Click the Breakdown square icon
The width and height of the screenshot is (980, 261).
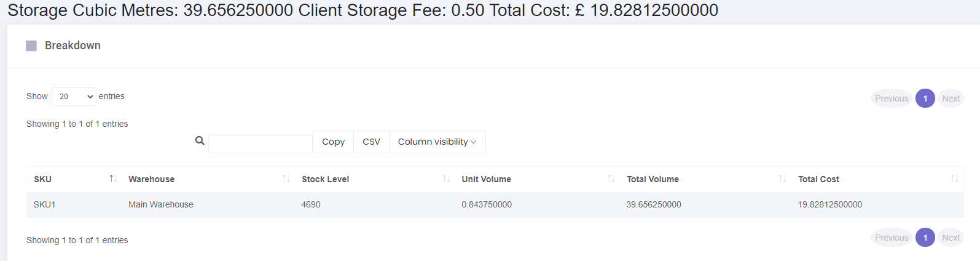31,46
